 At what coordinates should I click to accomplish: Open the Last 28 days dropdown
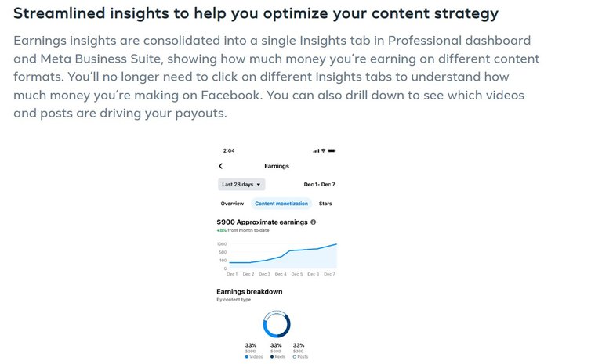(241, 185)
